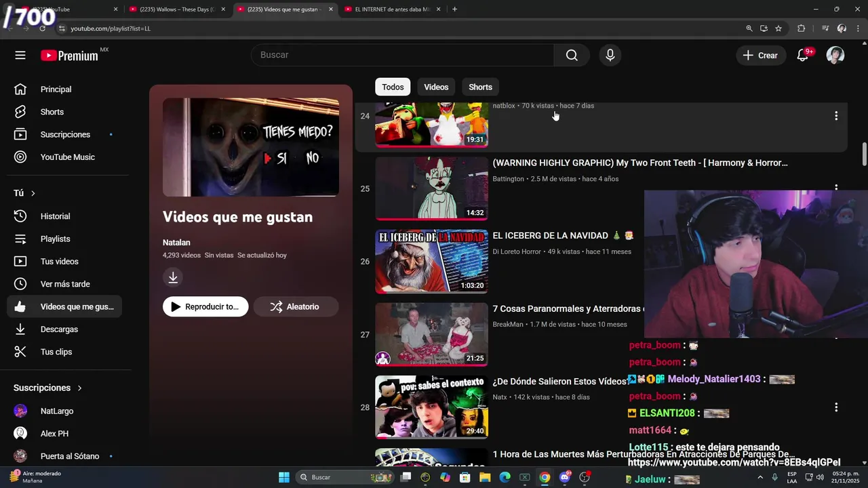This screenshot has width=868, height=488.
Task: Open the hamburger guide menu
Action: [20, 56]
